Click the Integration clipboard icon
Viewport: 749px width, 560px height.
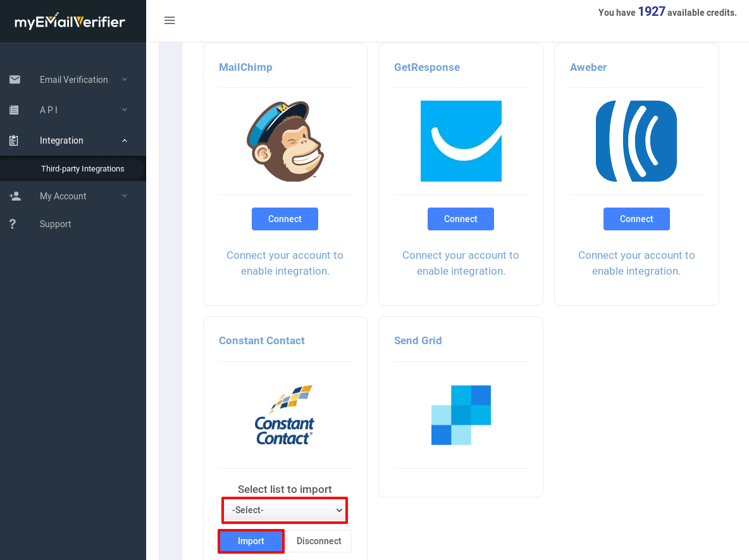[14, 140]
